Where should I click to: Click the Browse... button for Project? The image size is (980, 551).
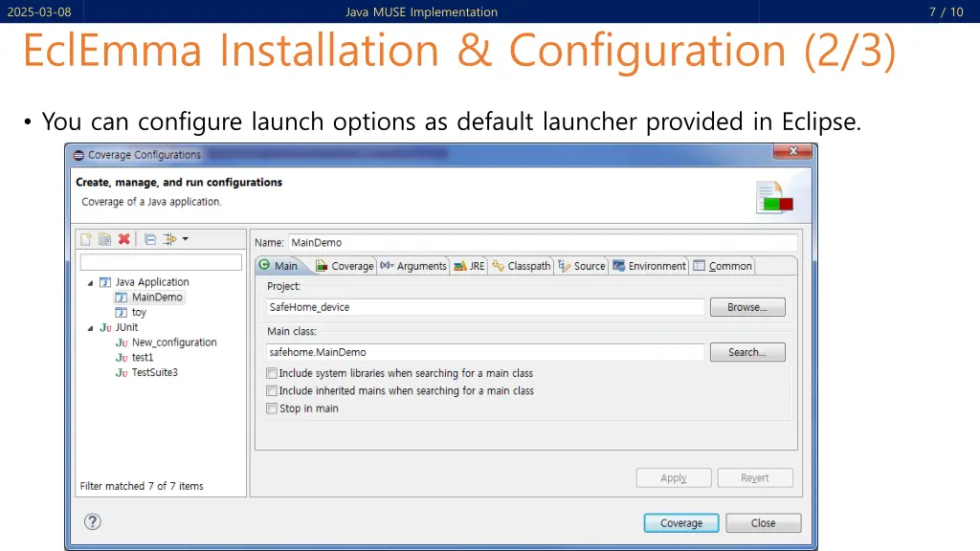747,307
